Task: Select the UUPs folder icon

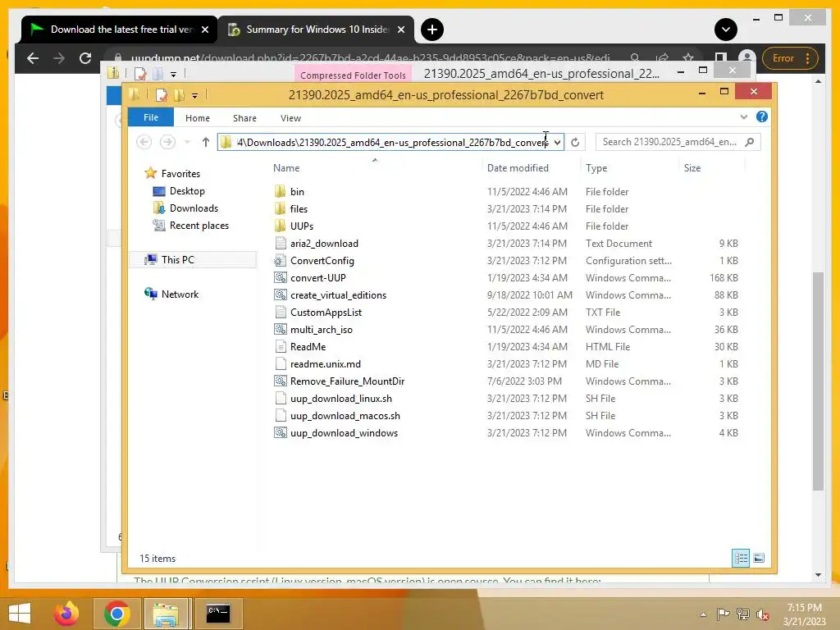Action: [281, 226]
